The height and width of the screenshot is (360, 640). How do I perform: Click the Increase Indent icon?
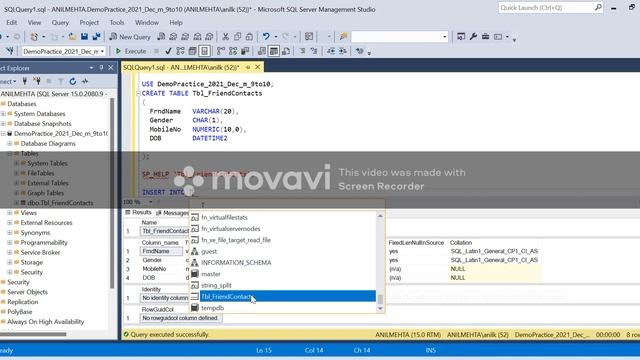coord(343,51)
